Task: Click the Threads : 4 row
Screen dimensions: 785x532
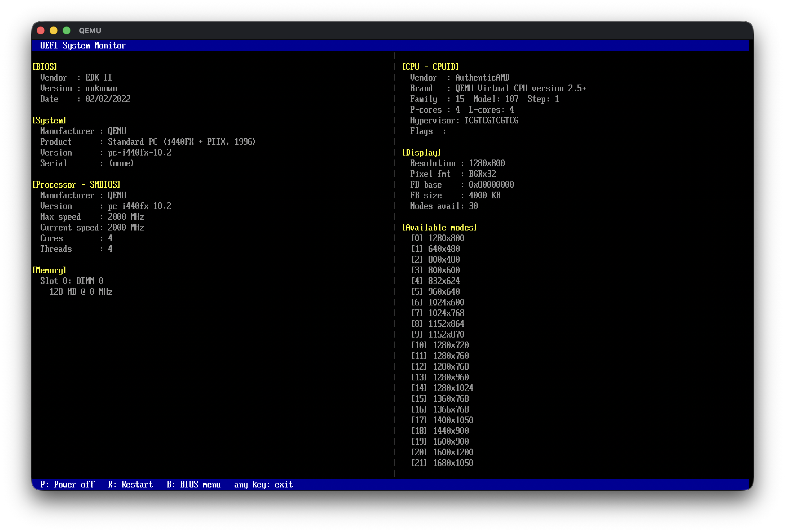Action: [76, 249]
